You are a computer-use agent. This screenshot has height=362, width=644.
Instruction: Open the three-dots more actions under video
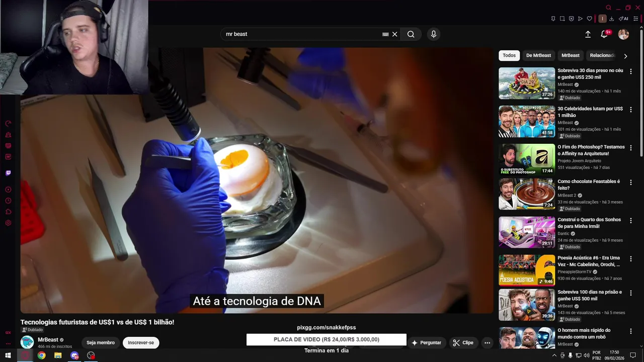(x=487, y=343)
